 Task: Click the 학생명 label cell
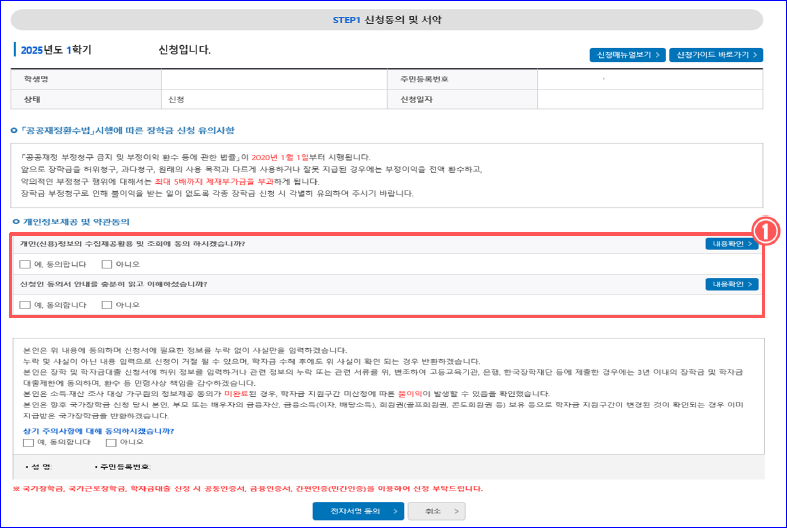(x=86, y=79)
